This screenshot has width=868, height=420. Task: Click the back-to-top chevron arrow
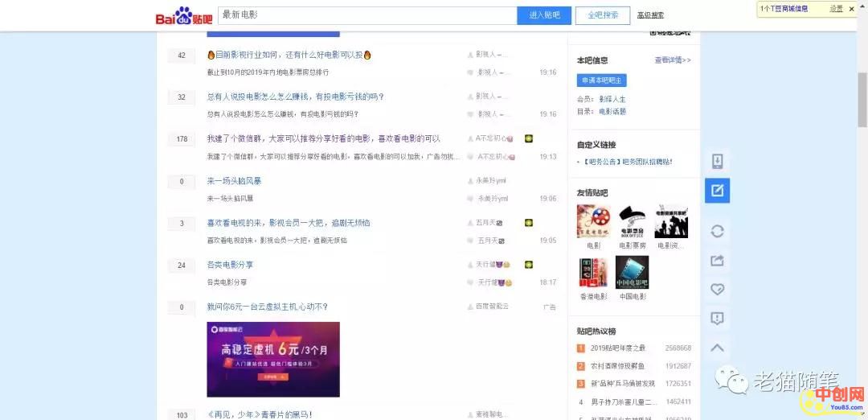(x=717, y=348)
